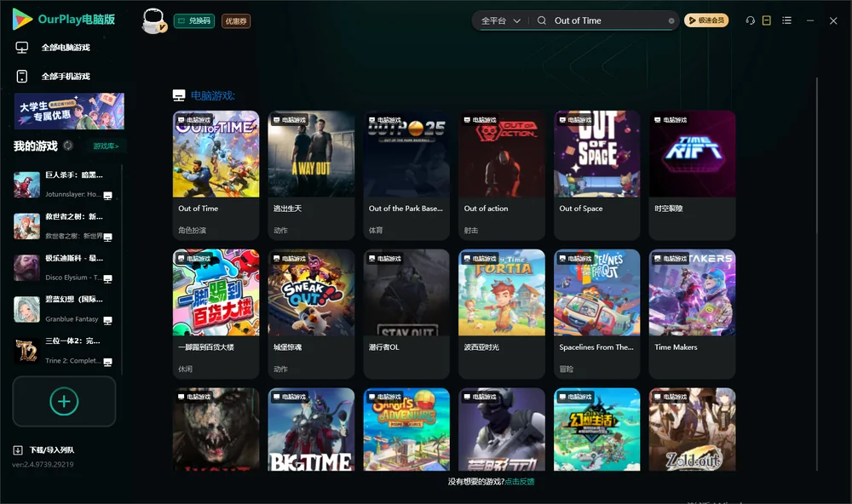The height and width of the screenshot is (504, 852).
Task: Select 全部手机游戏 in the sidebar
Action: [x=66, y=76]
